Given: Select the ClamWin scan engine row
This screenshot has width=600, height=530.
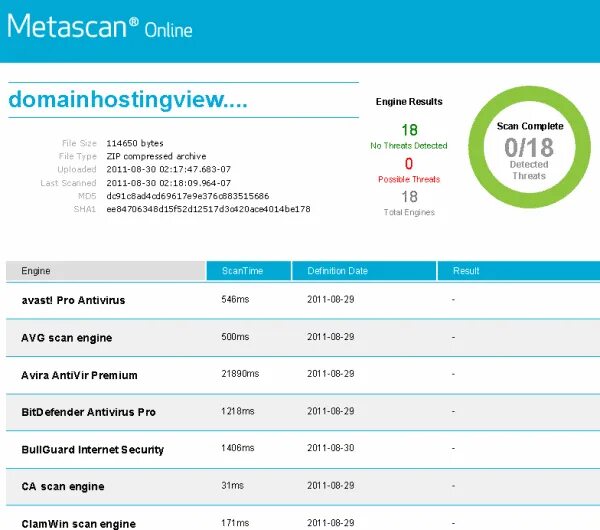Looking at the screenshot, I should [303, 518].
